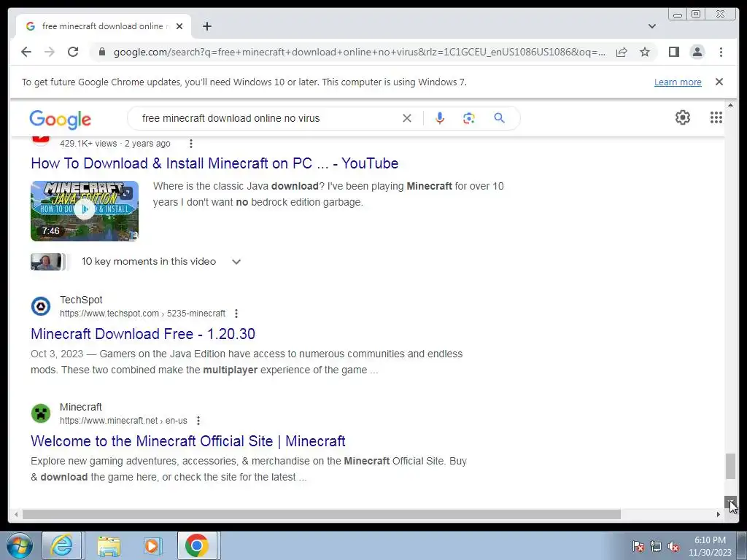Open the Learn more link
The width and height of the screenshot is (747, 560).
coord(678,82)
